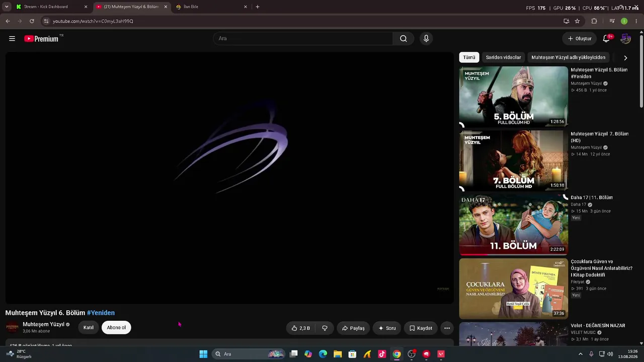The height and width of the screenshot is (362, 644).
Task: Open Chrome extensions puzzle icon
Action: (594, 21)
